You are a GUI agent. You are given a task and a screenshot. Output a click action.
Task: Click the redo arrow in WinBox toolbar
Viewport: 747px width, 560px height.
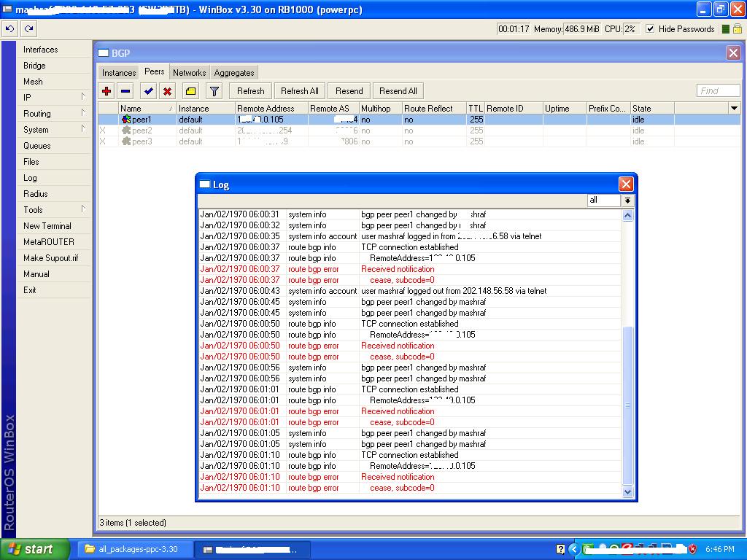pyautogui.click(x=29, y=29)
